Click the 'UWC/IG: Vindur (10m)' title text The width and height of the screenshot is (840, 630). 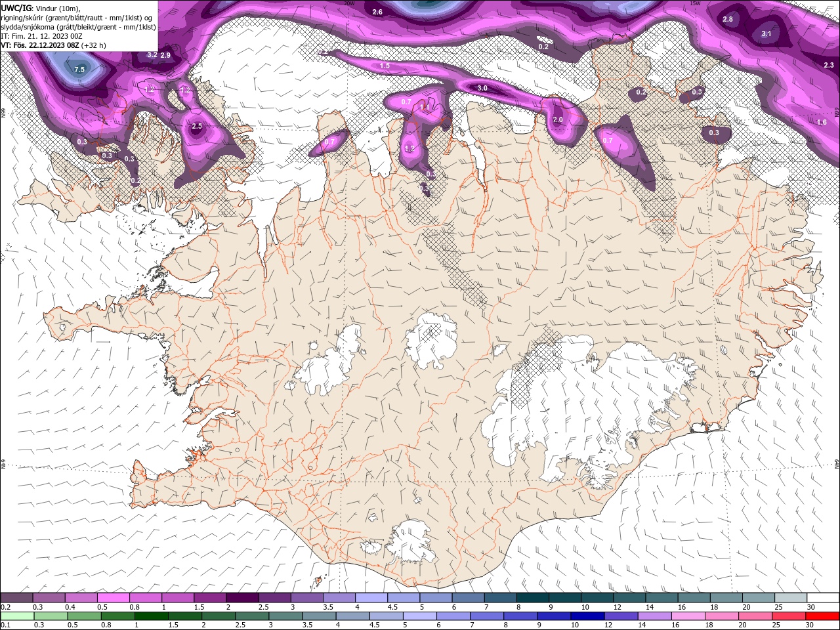[41, 8]
